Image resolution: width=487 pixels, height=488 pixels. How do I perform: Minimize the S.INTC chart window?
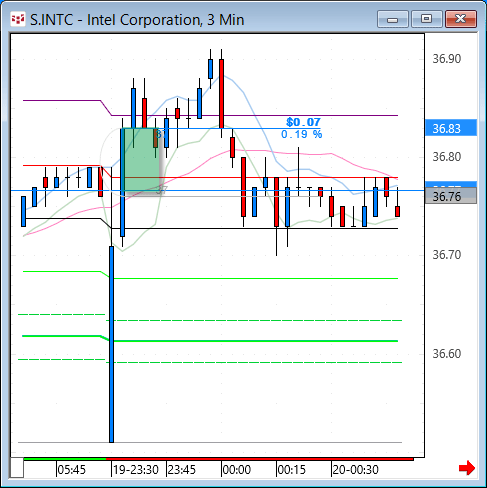tap(393, 19)
